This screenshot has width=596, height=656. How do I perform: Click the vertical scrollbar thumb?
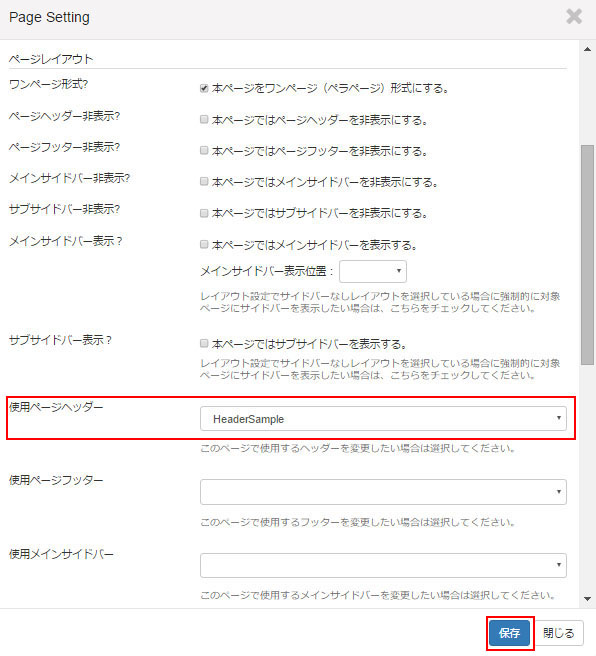coord(587,255)
